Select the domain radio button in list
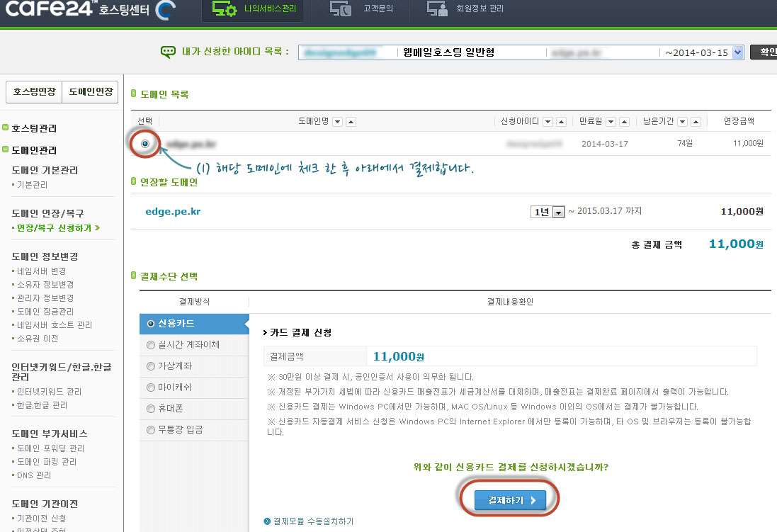Viewport: 777px width, 532px height. coord(145,144)
